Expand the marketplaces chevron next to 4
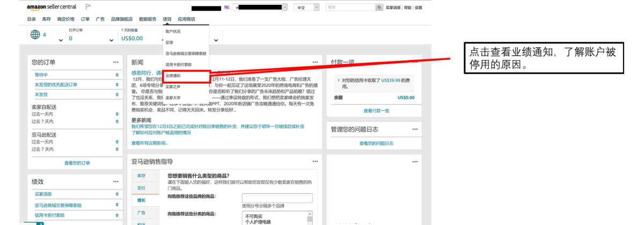The image size is (644, 225). coord(60,40)
